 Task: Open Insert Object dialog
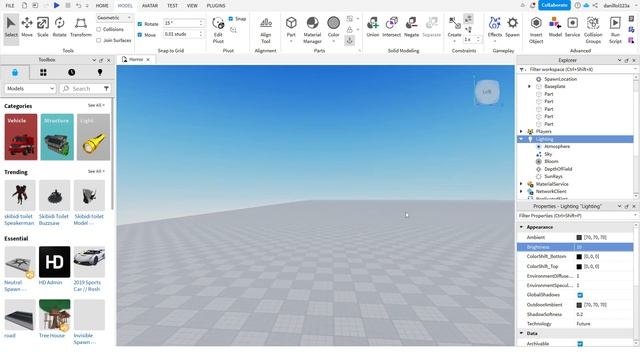click(x=536, y=29)
